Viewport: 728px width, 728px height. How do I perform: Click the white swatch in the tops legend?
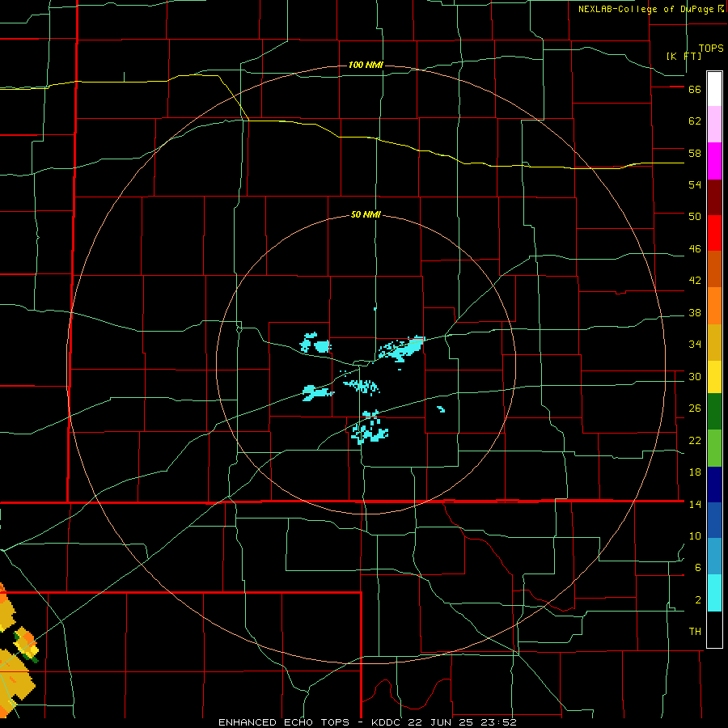coord(714,89)
